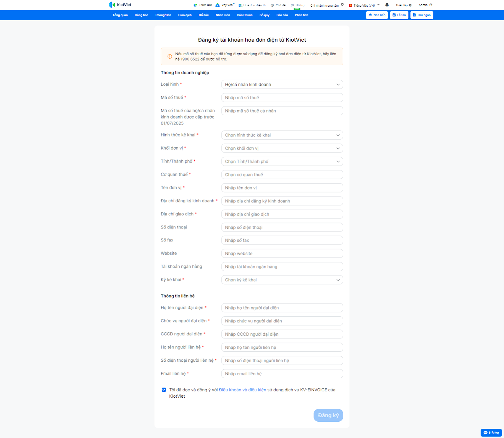Open the Giao dịch menu
This screenshot has width=504, height=438.
[x=185, y=15]
